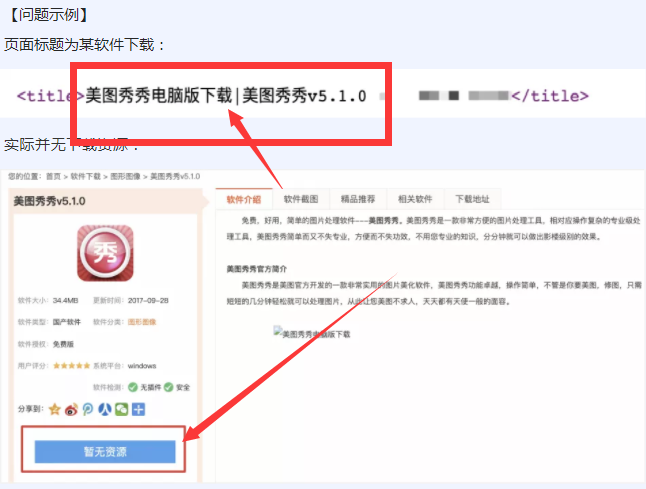This screenshot has width=646, height=489.
Task: Click the WeChat share icon
Action: pyautogui.click(x=122, y=409)
